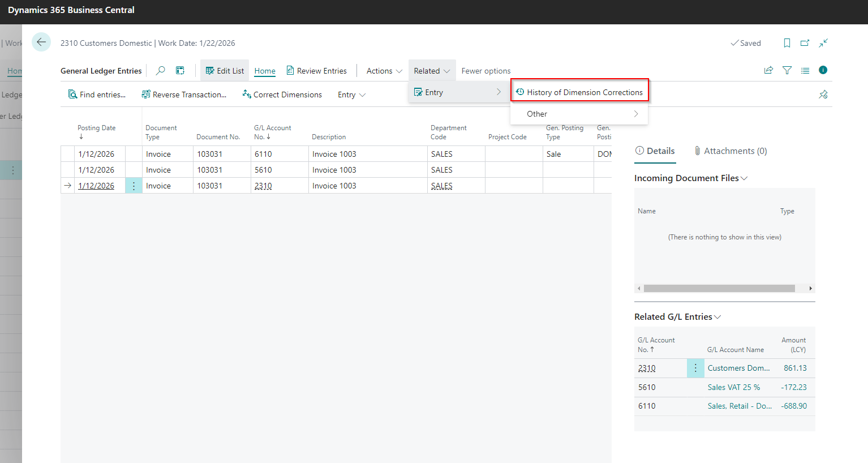Open this page in a new window icon

click(x=805, y=43)
